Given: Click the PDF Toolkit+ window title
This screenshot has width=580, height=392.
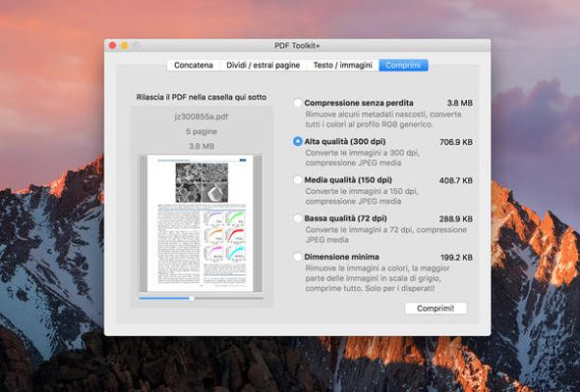Looking at the screenshot, I should point(297,45).
